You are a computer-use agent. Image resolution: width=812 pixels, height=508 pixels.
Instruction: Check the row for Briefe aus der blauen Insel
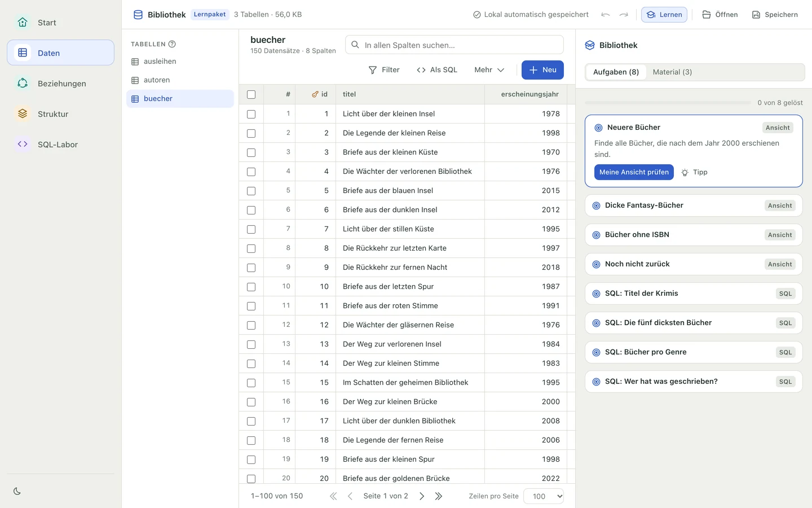(251, 191)
